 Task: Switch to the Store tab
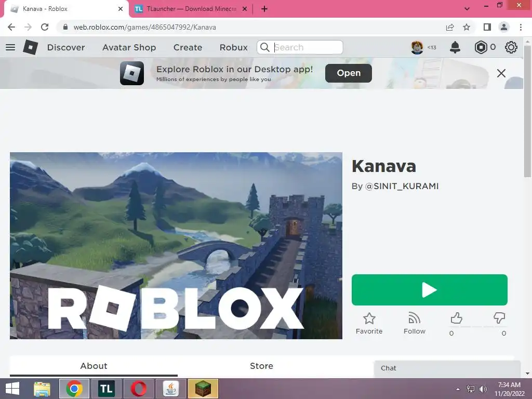(x=261, y=366)
